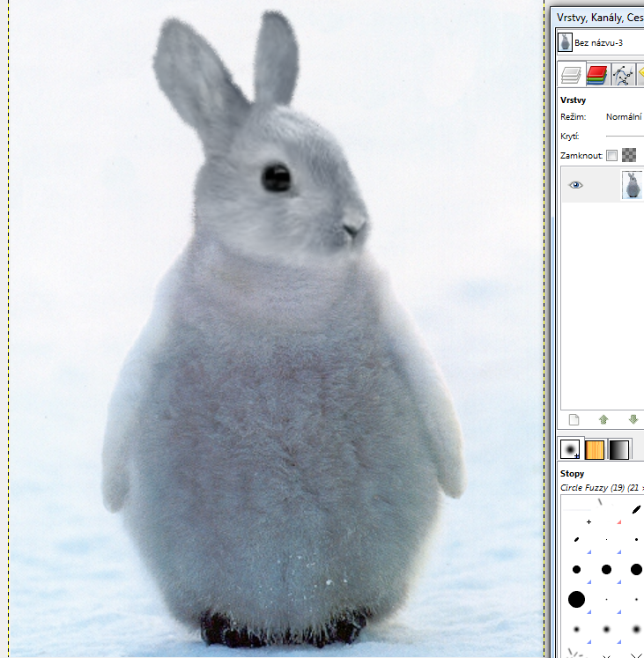
Task: Select the rabbit layer thumbnail in layer list
Action: point(633,185)
